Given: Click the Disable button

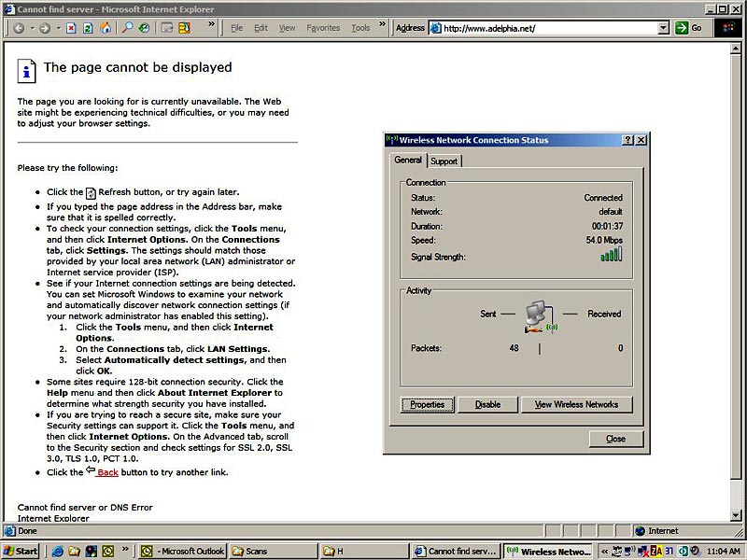Looking at the screenshot, I should coord(487,404).
